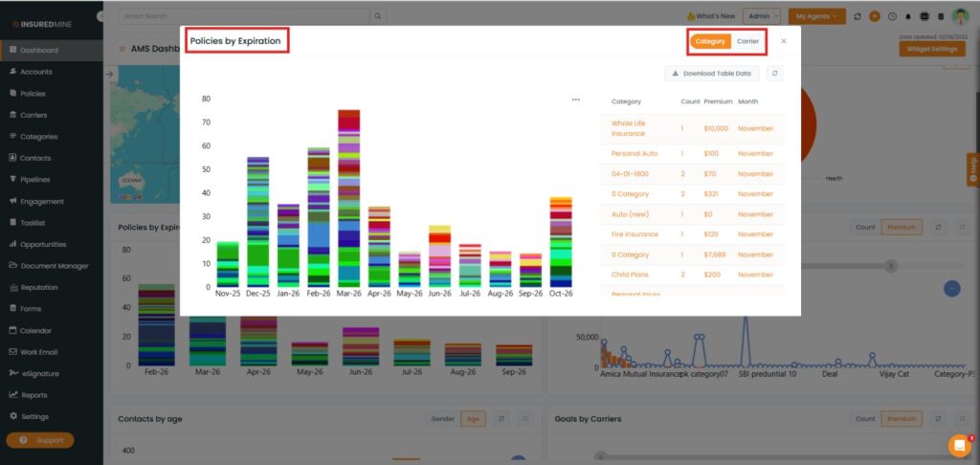The height and width of the screenshot is (465, 980).
Task: Click the sync icon next to My Agents
Action: 857,16
